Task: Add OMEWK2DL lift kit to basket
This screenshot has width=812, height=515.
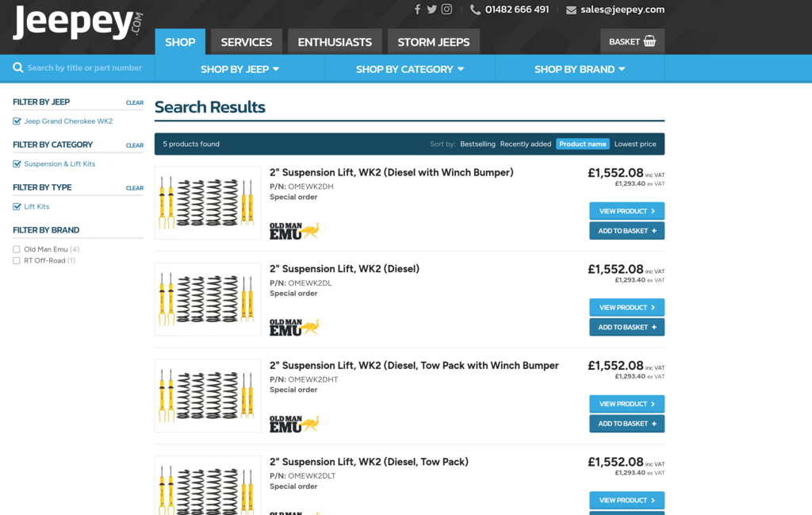Action: click(x=626, y=327)
